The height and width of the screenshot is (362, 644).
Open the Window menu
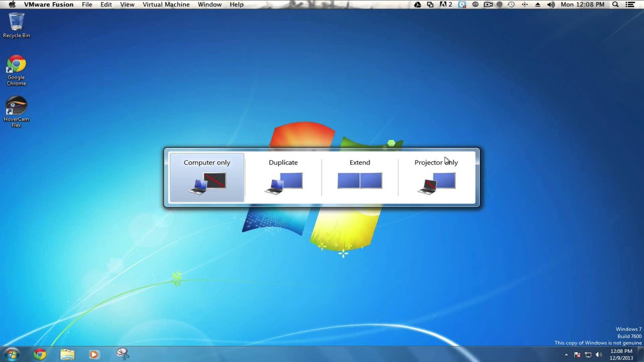point(210,5)
